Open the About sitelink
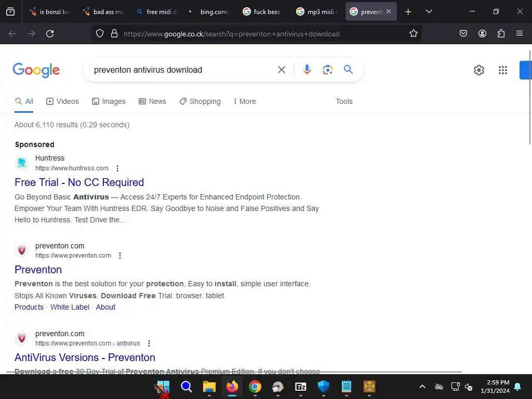This screenshot has width=532, height=399. coord(105,307)
